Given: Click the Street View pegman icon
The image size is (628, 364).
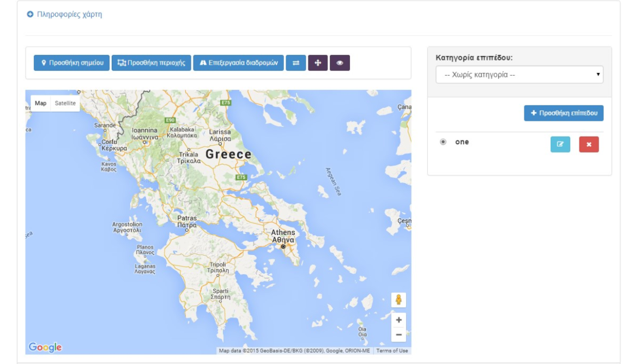Looking at the screenshot, I should (x=398, y=300).
